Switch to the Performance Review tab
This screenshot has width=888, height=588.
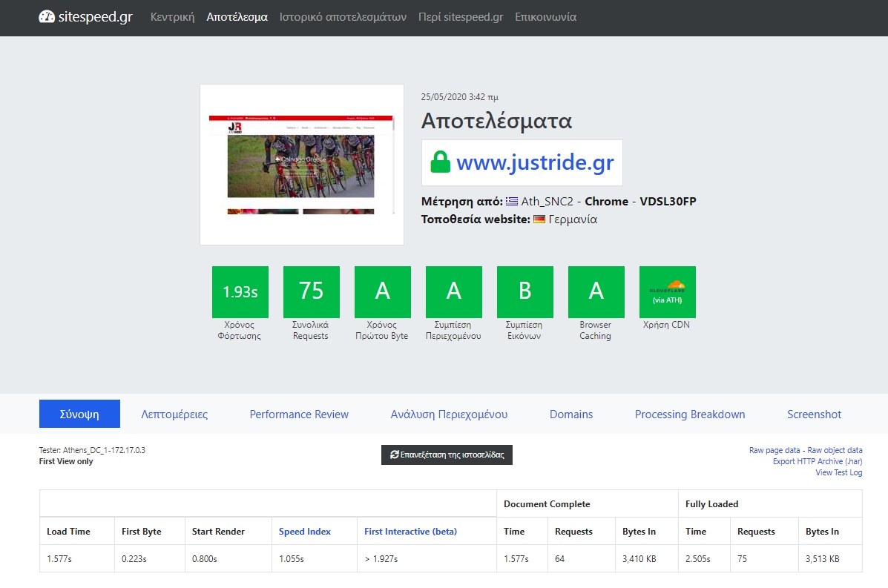point(299,414)
